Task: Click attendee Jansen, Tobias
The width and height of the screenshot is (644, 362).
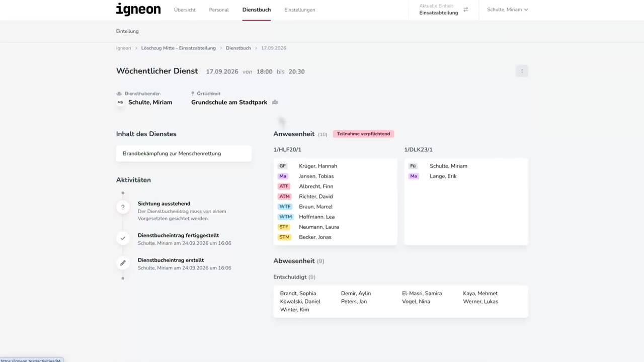Action: pos(316,176)
